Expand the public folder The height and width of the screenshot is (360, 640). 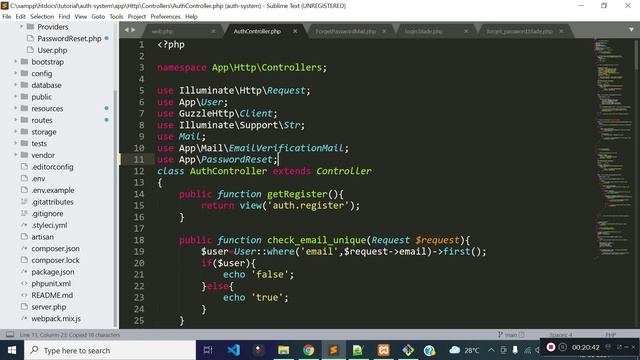16,97
